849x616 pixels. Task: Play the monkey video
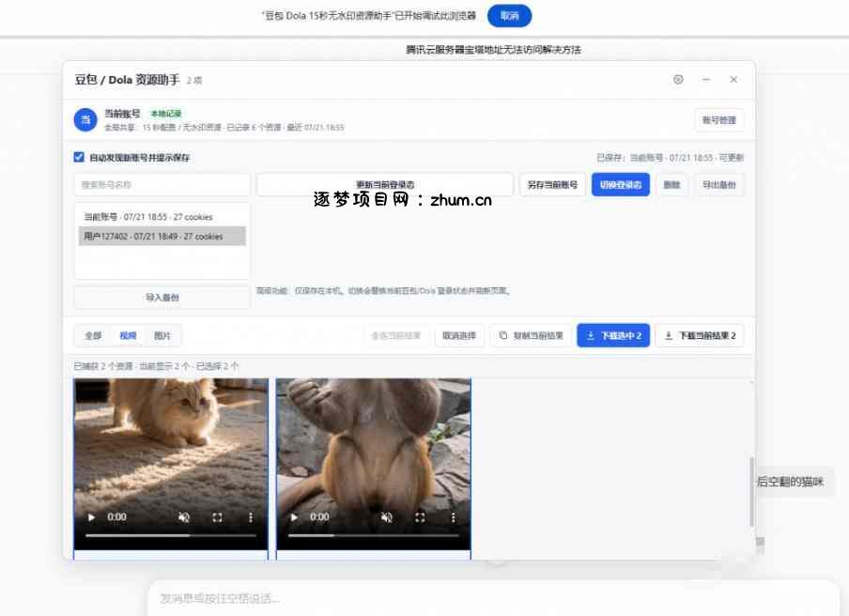click(x=294, y=517)
